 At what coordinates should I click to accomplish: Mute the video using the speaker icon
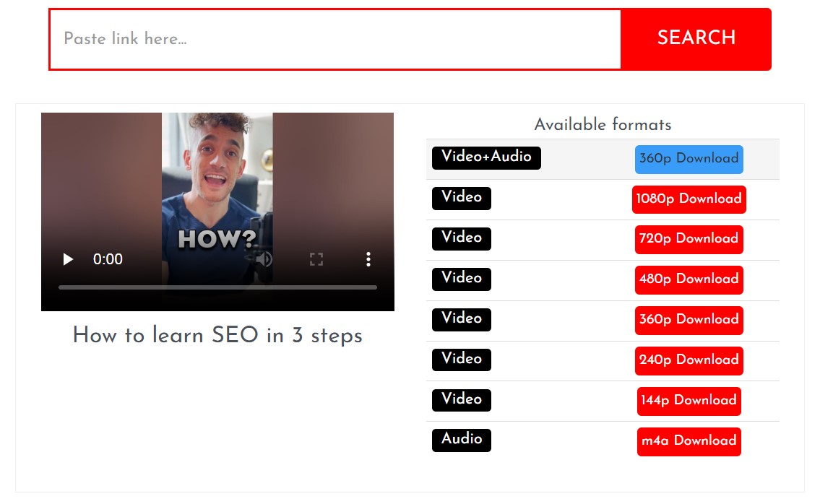click(x=263, y=258)
